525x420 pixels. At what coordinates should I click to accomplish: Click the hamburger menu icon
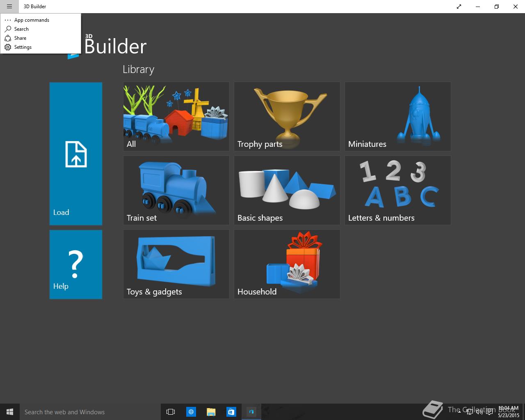click(9, 7)
